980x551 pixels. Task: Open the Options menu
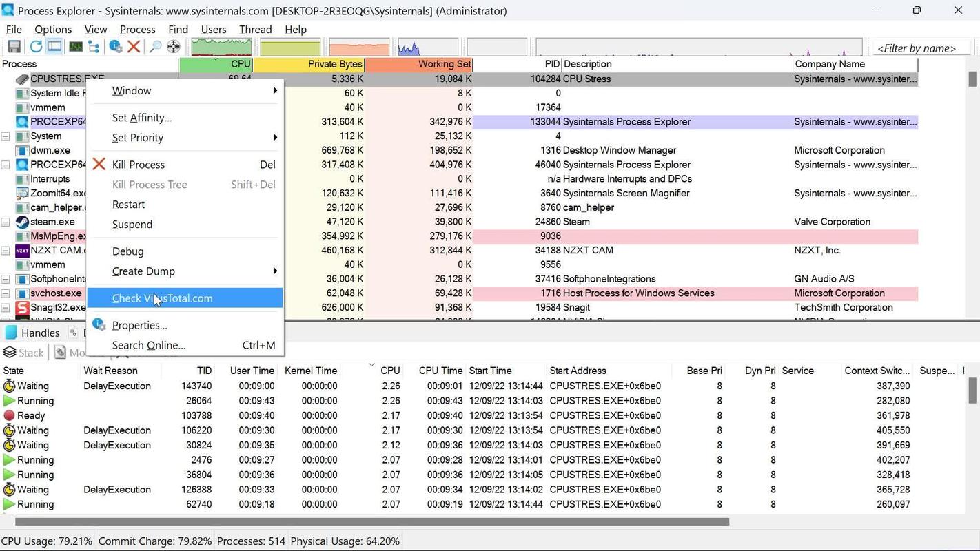(x=53, y=29)
